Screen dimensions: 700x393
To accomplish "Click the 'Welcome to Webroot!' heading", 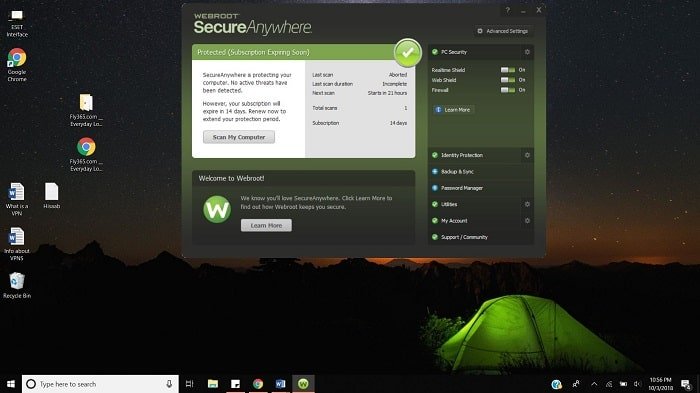I will [x=231, y=178].
